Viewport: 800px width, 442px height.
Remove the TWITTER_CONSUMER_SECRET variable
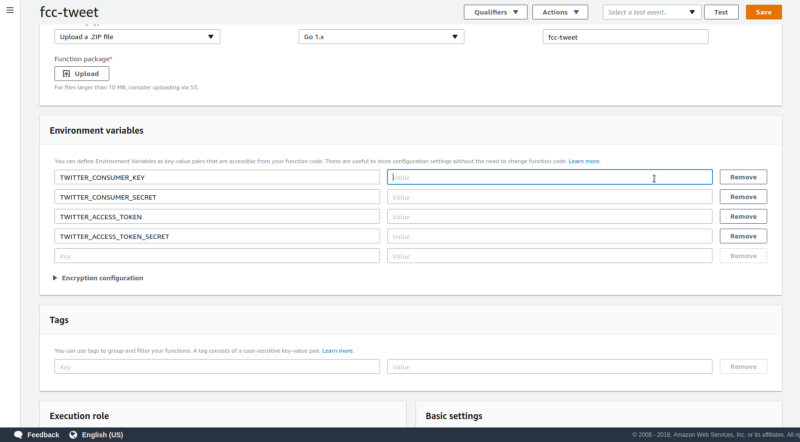tap(743, 197)
